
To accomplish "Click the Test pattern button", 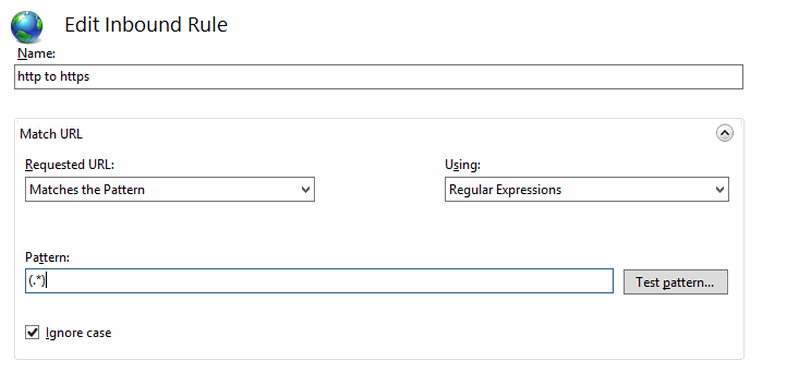I will pyautogui.click(x=675, y=282).
